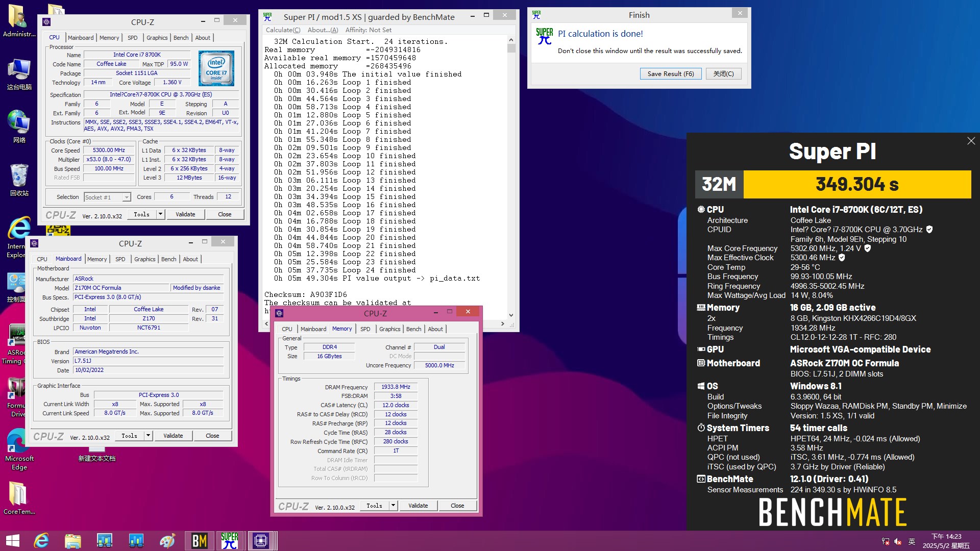Open the Administrator folder desktop icon
The height and width of the screenshot is (551, 980).
[x=19, y=20]
